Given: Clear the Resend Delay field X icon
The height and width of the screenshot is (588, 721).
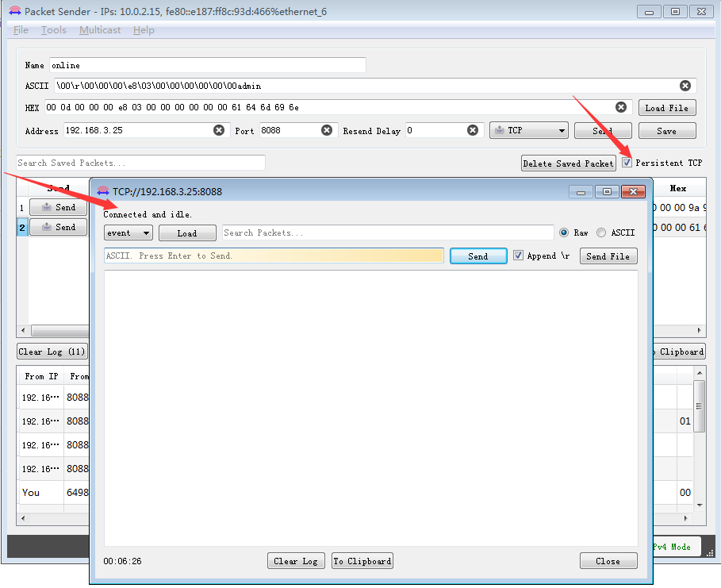Looking at the screenshot, I should [473, 130].
